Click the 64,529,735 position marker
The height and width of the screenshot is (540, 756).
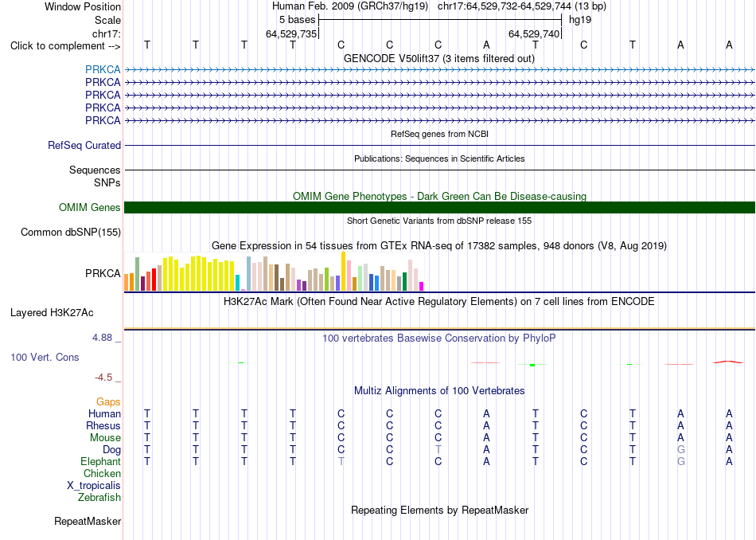[291, 33]
